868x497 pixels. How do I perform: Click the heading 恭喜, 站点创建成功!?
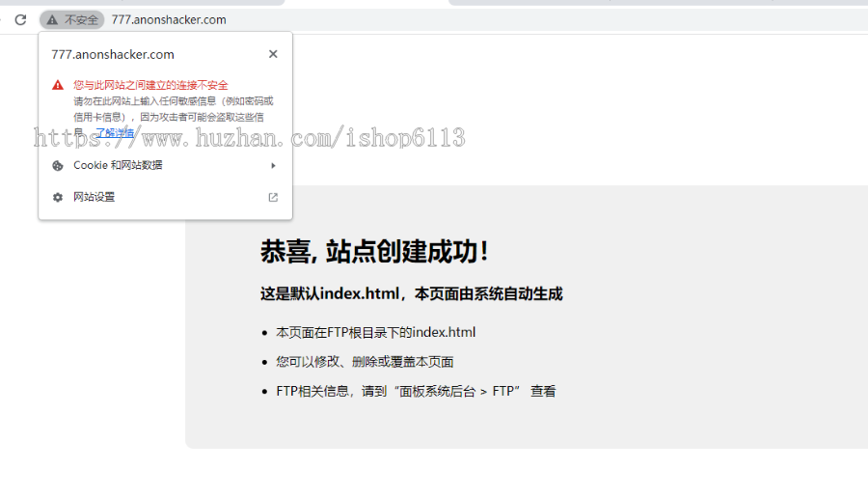point(375,252)
